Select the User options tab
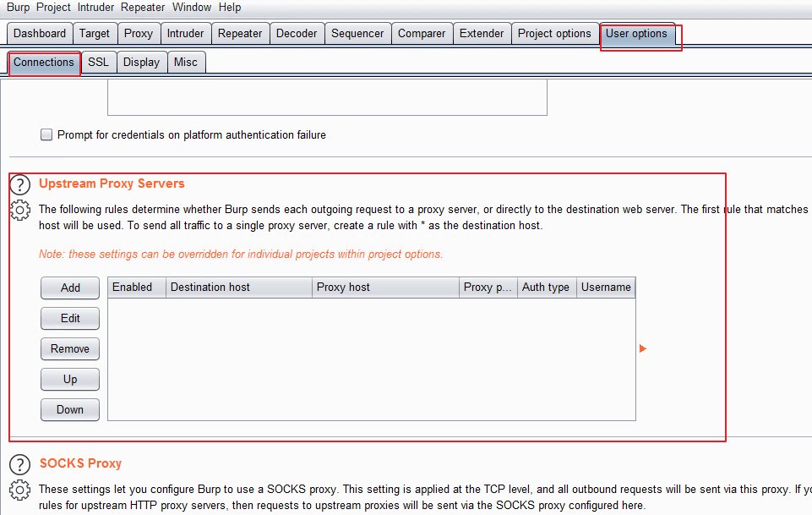 click(637, 34)
